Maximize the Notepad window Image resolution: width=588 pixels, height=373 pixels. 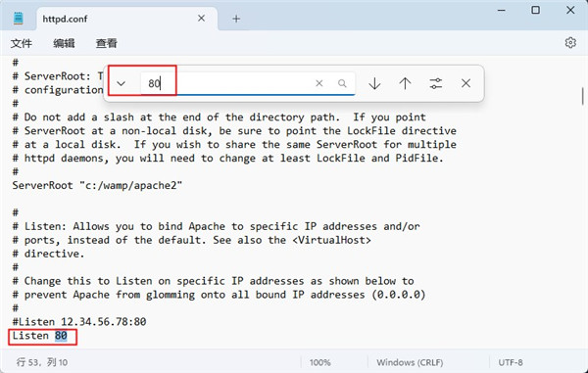535,10
